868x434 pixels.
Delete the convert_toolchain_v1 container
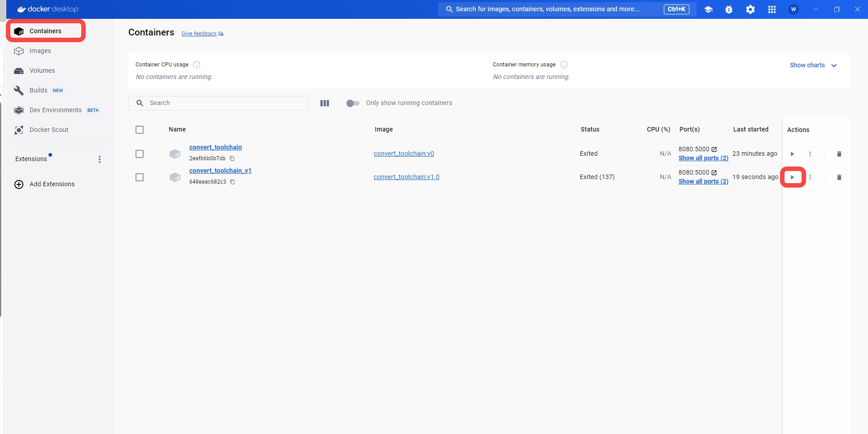tap(839, 177)
